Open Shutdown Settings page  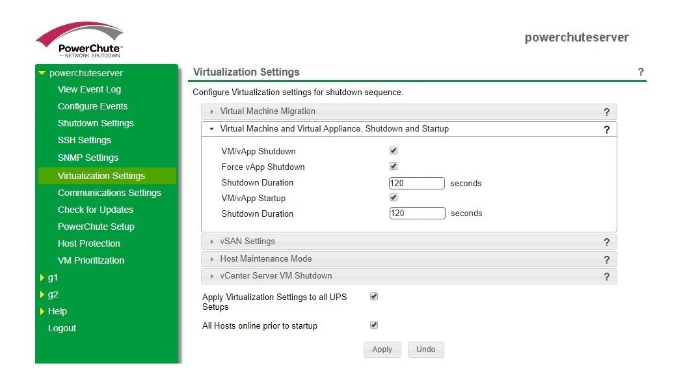(x=96, y=123)
